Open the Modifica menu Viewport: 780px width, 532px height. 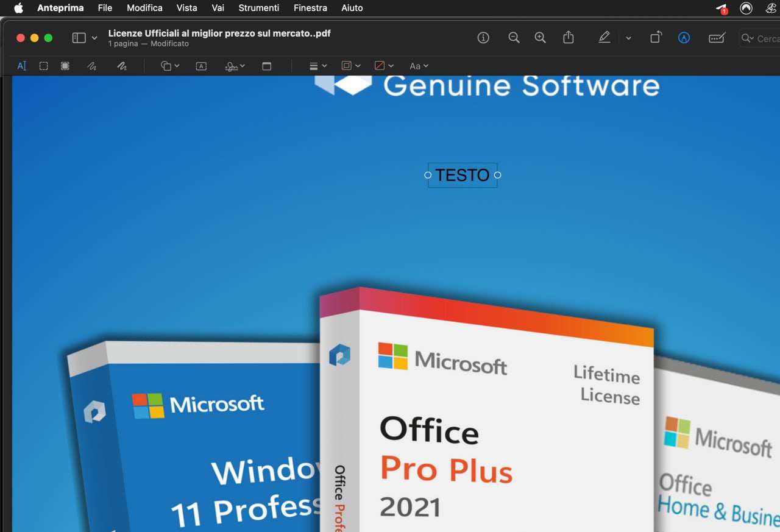point(144,8)
